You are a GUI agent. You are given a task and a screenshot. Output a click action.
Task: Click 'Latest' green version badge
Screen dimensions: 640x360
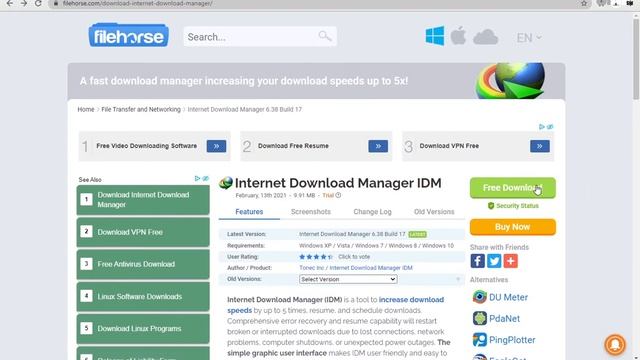click(417, 234)
